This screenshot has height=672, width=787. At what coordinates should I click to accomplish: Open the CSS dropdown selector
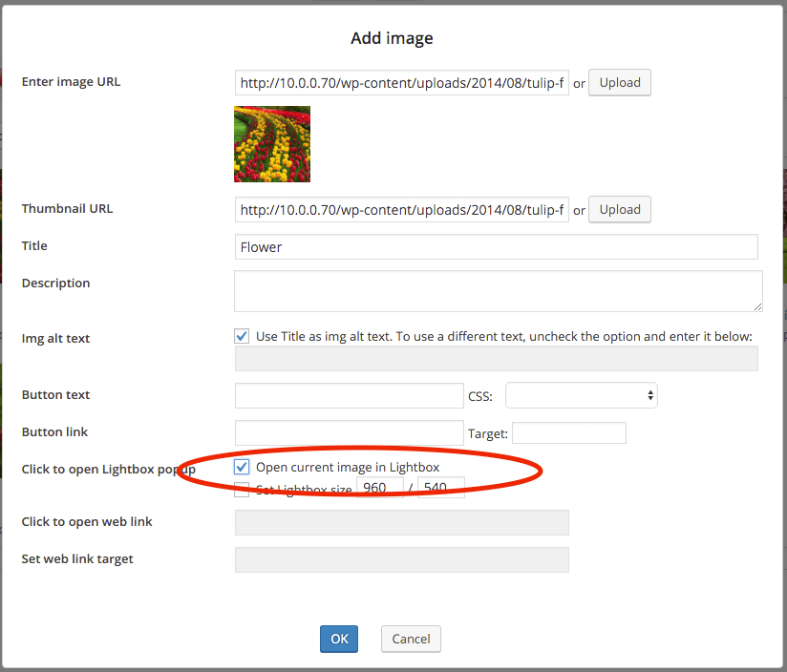point(581,394)
